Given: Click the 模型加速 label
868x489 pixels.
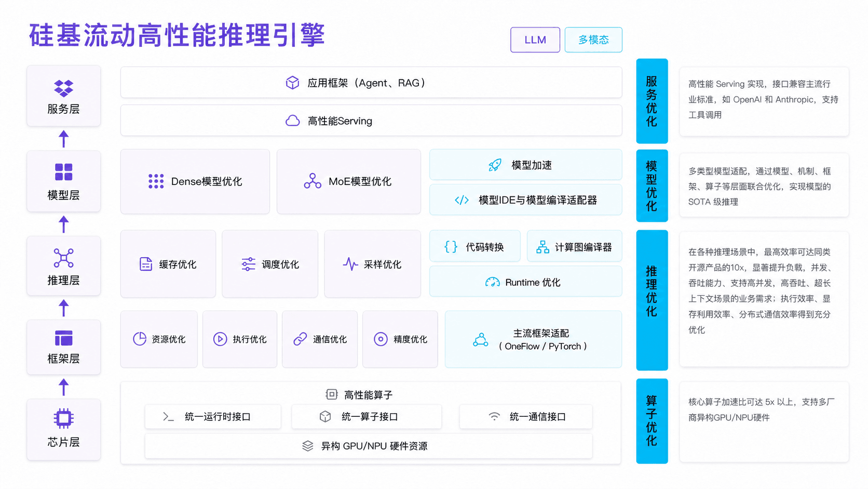Looking at the screenshot, I should (532, 165).
